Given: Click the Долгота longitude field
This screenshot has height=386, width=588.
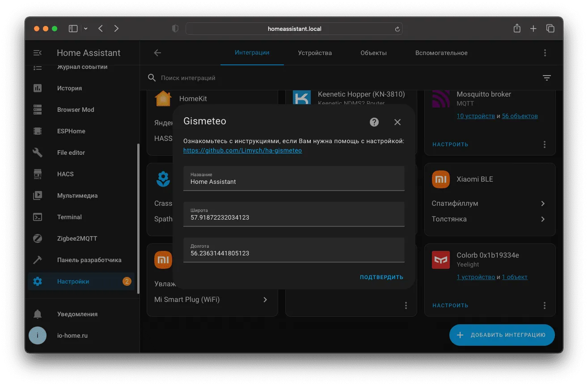Looking at the screenshot, I should tap(294, 250).
